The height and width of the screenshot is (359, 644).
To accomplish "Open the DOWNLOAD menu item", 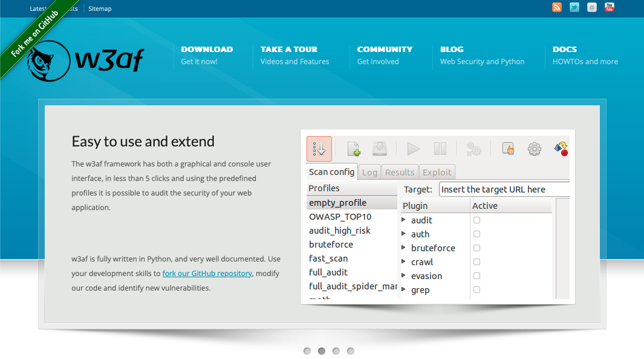I will [x=207, y=50].
